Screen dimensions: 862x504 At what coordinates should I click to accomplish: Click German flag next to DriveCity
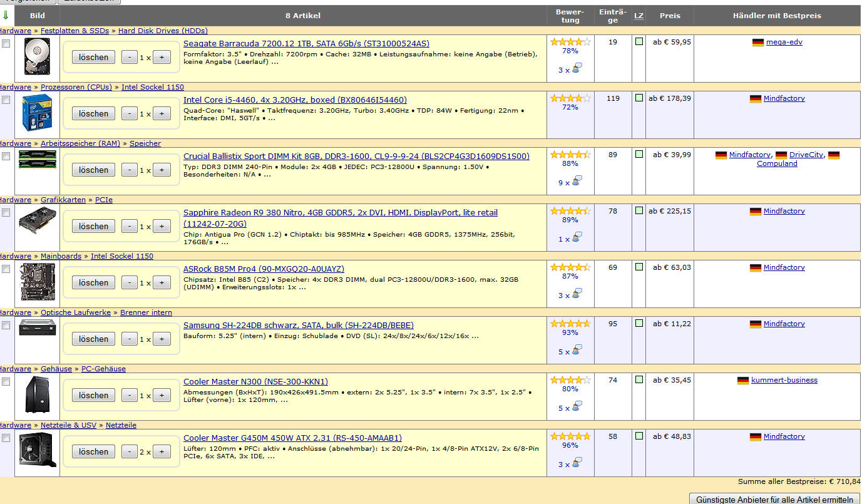click(x=781, y=155)
